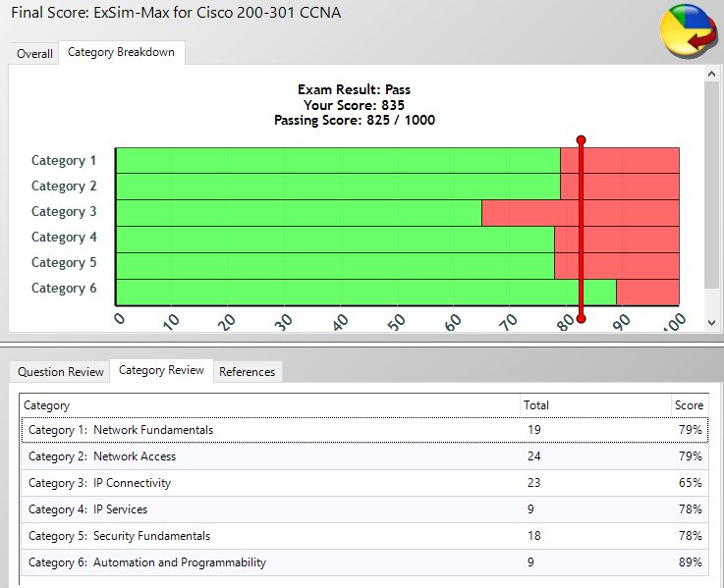
Task: Click the chart vertical scrollbar thumb
Action: (x=711, y=185)
